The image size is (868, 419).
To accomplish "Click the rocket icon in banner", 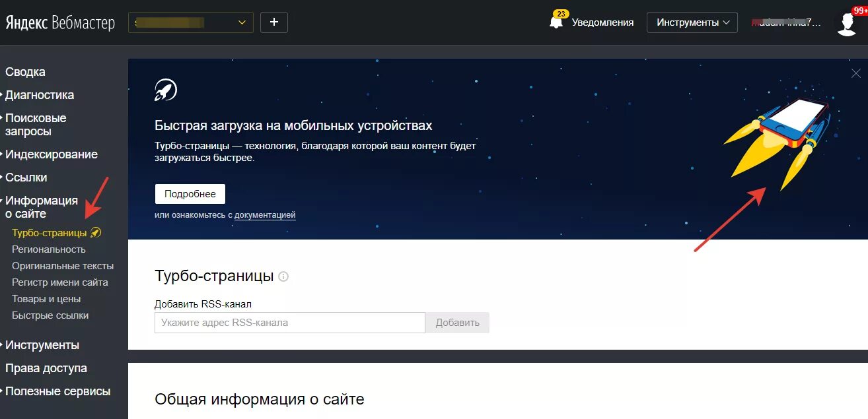I will 166,89.
